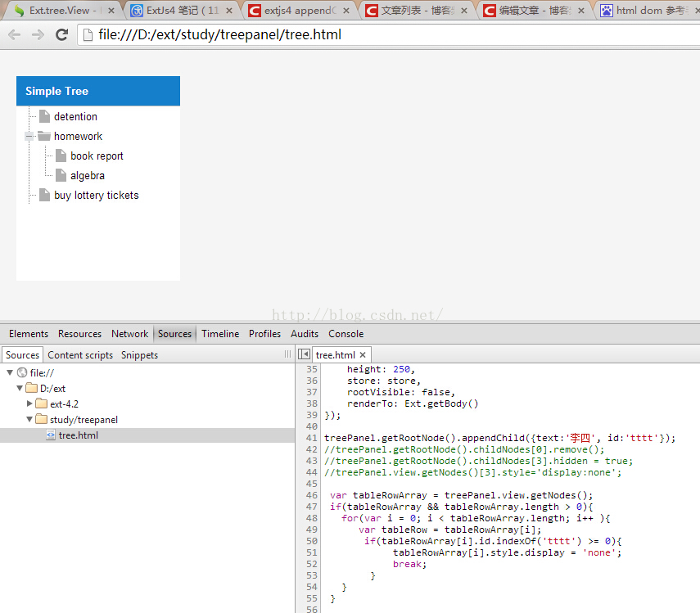Click line number 51 in gutter

coord(312,552)
